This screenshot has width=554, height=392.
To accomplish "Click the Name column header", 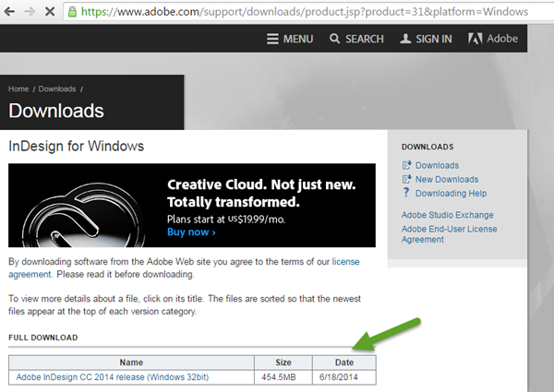I will click(131, 362).
